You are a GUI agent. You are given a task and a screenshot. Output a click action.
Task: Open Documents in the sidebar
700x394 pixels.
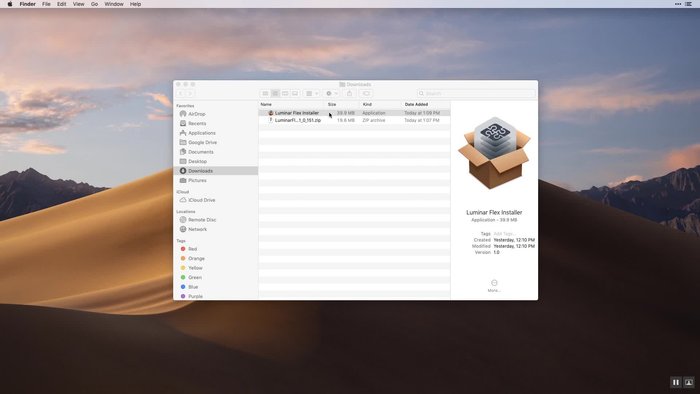[x=200, y=152]
